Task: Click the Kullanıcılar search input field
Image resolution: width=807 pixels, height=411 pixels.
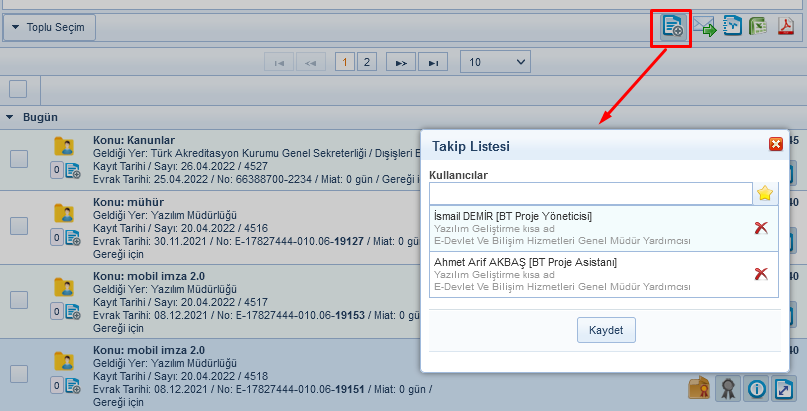Action: (590, 193)
